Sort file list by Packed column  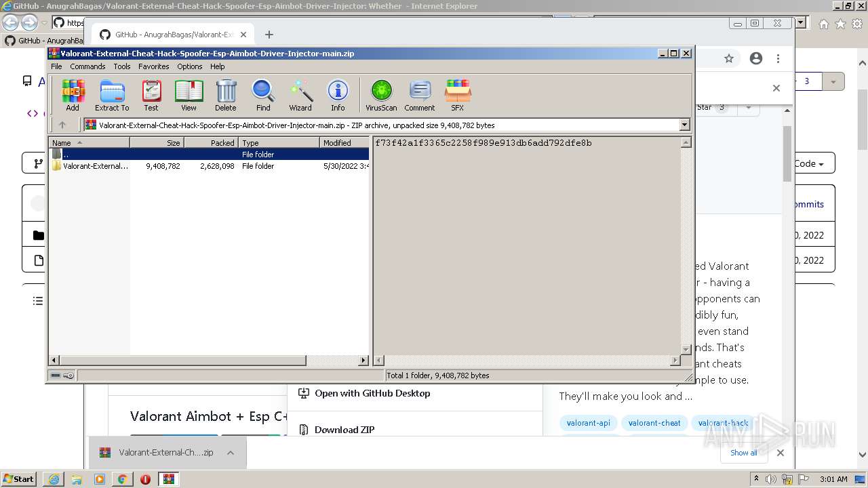[x=211, y=143]
